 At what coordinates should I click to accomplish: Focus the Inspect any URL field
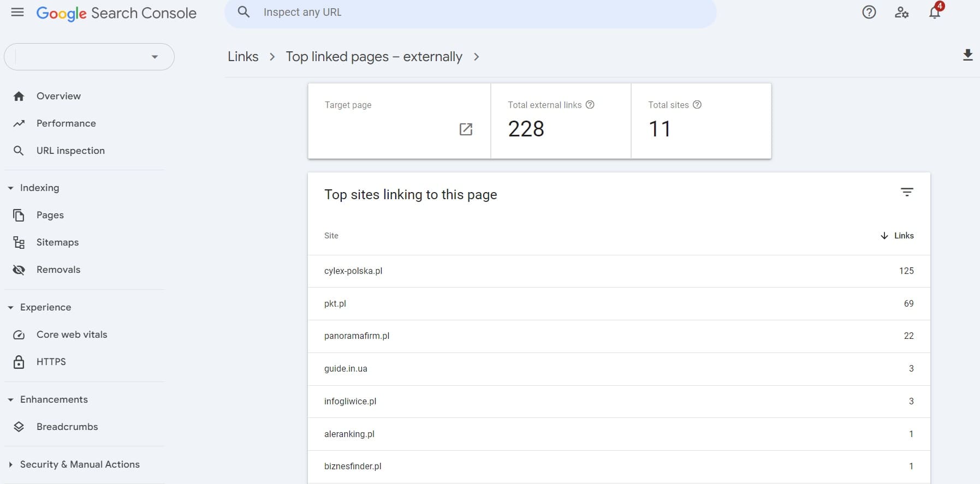pos(470,13)
